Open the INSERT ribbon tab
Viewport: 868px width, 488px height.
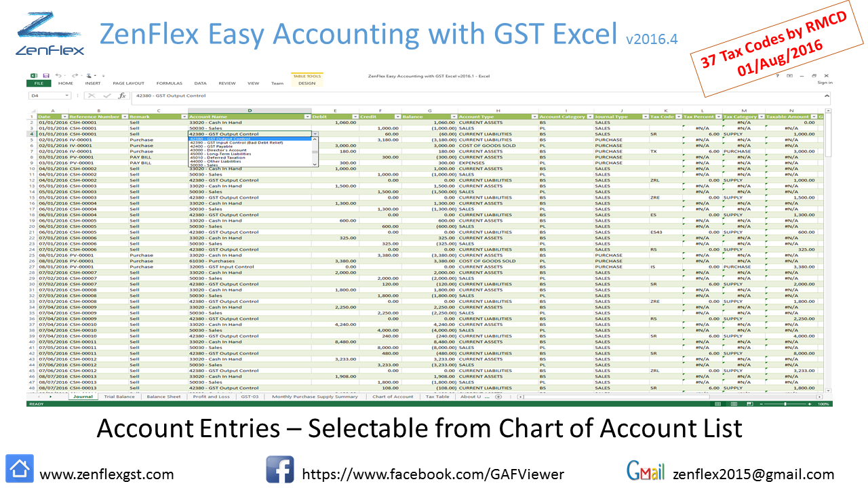(x=93, y=83)
